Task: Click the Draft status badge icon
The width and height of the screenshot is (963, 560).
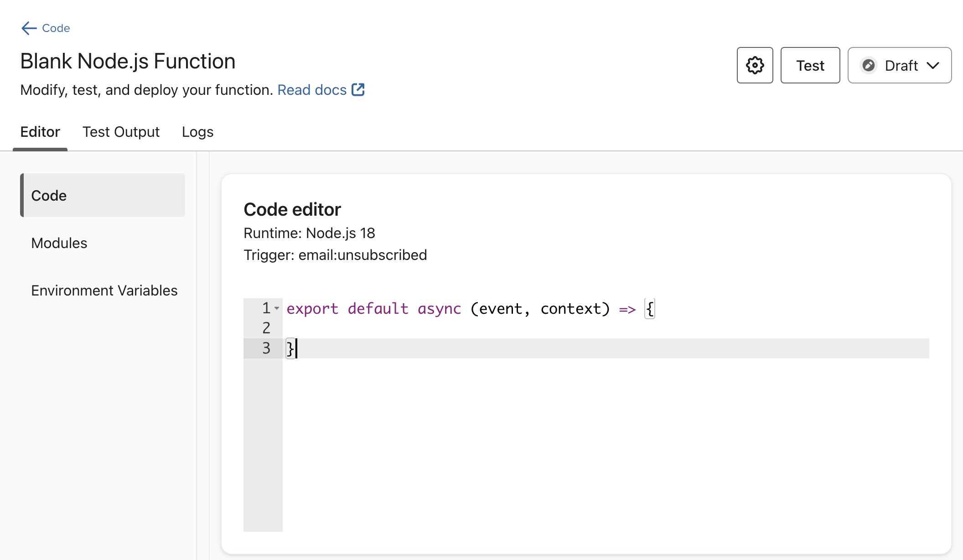Action: tap(869, 65)
